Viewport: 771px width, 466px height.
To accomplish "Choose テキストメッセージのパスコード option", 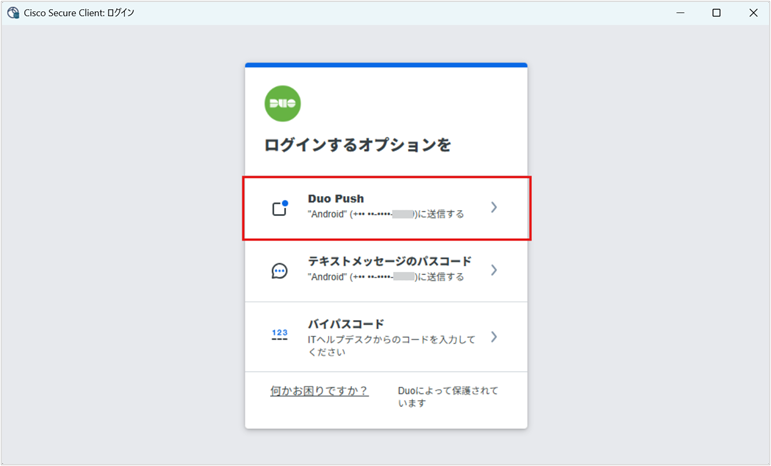I will [386, 270].
